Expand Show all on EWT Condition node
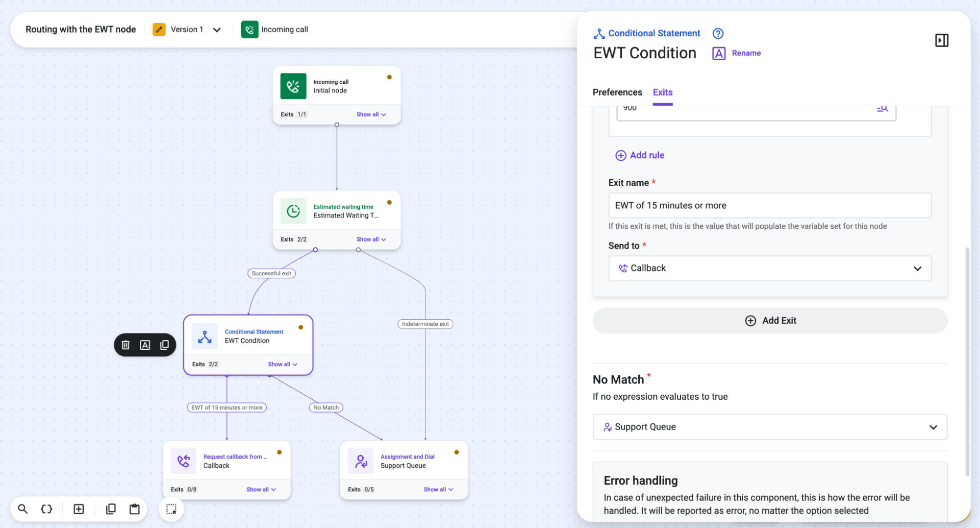Screen dimensions: 980x528 pyautogui.click(x=283, y=364)
